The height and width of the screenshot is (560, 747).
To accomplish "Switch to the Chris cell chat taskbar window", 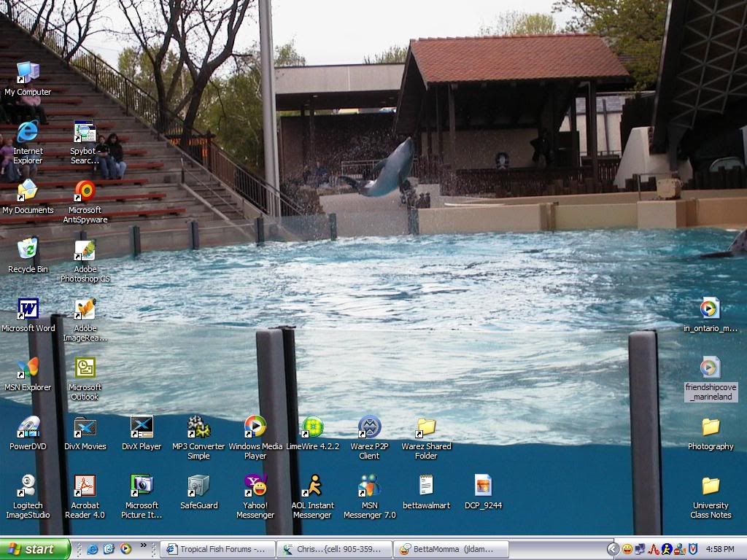I will coord(334,549).
